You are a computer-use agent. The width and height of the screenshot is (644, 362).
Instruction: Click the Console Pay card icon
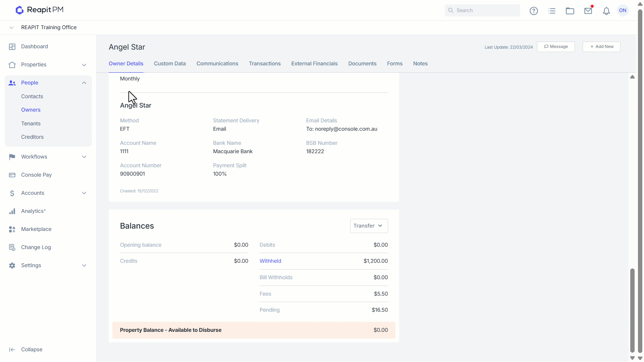point(12,175)
